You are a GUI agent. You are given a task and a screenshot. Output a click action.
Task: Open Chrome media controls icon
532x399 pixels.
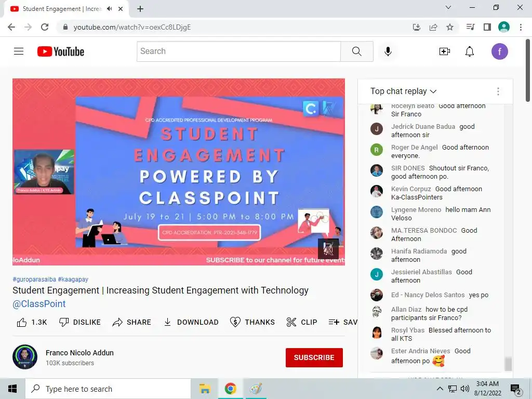tap(471, 27)
